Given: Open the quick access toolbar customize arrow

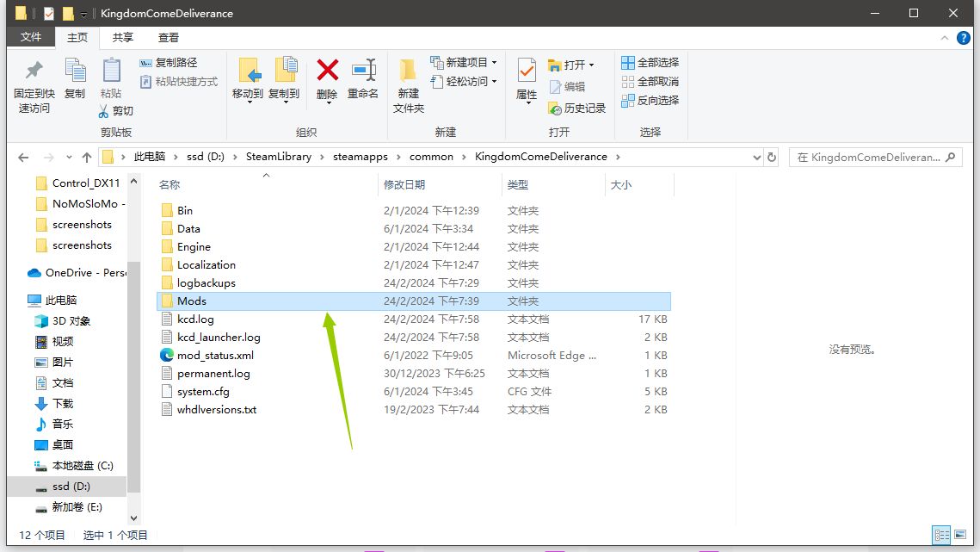Looking at the screenshot, I should click(83, 14).
